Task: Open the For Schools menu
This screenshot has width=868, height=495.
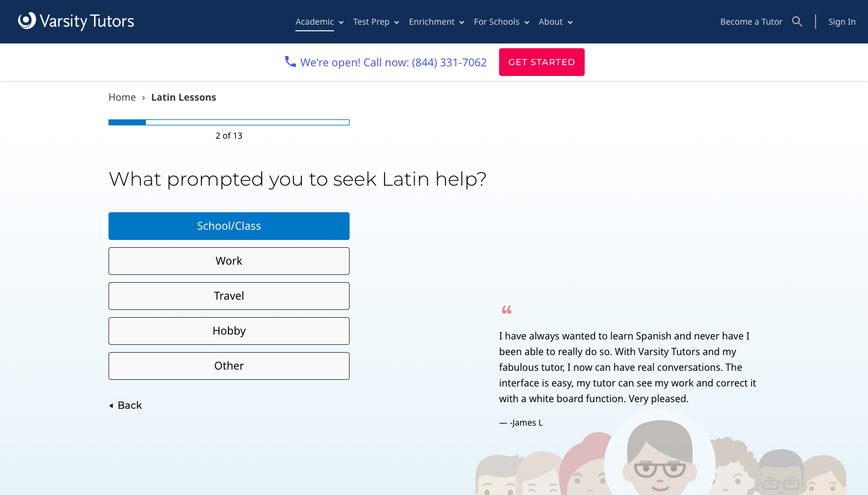Action: pyautogui.click(x=501, y=22)
